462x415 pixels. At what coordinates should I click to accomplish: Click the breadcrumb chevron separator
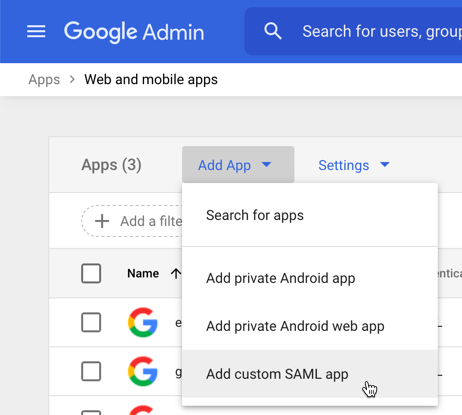72,80
